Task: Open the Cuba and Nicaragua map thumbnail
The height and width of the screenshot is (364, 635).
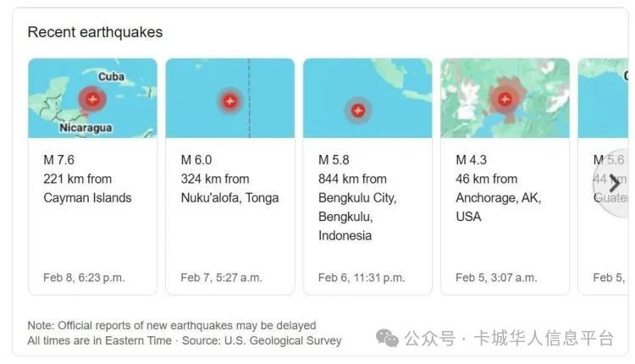Action: (93, 98)
